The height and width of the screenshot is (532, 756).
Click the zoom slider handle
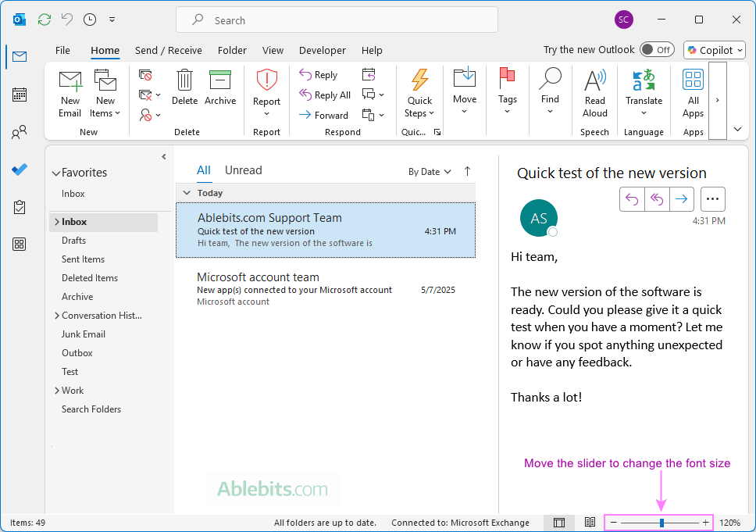tap(662, 523)
